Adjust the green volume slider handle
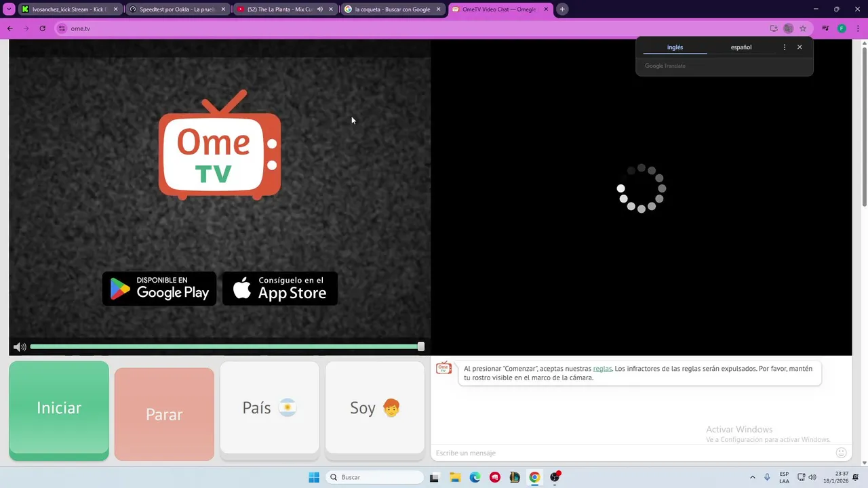This screenshot has height=488, width=868. pos(421,346)
